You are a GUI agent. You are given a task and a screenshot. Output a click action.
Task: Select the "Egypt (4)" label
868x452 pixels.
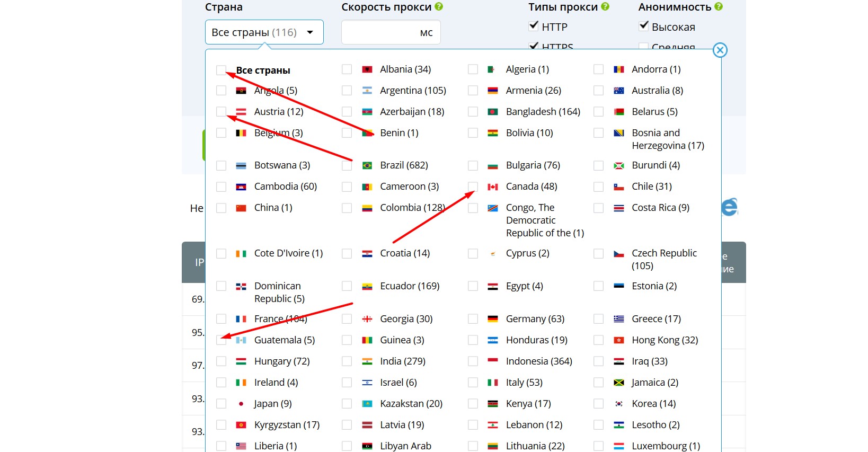[525, 286]
